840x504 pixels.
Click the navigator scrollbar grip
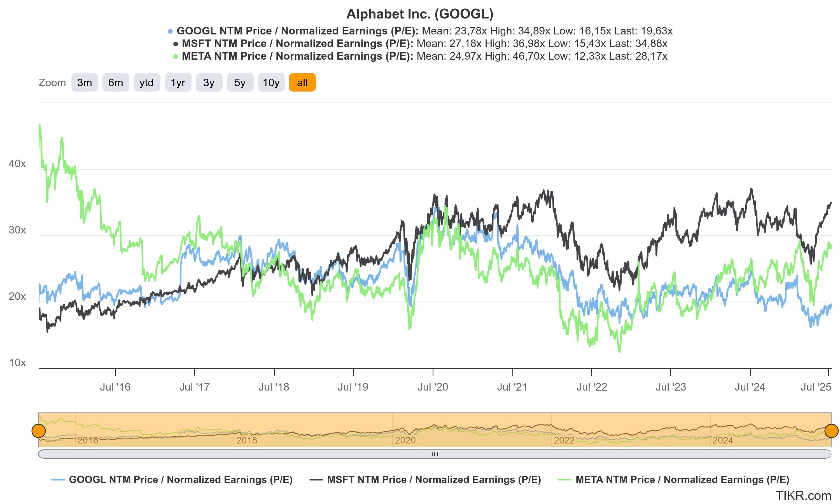(435, 454)
